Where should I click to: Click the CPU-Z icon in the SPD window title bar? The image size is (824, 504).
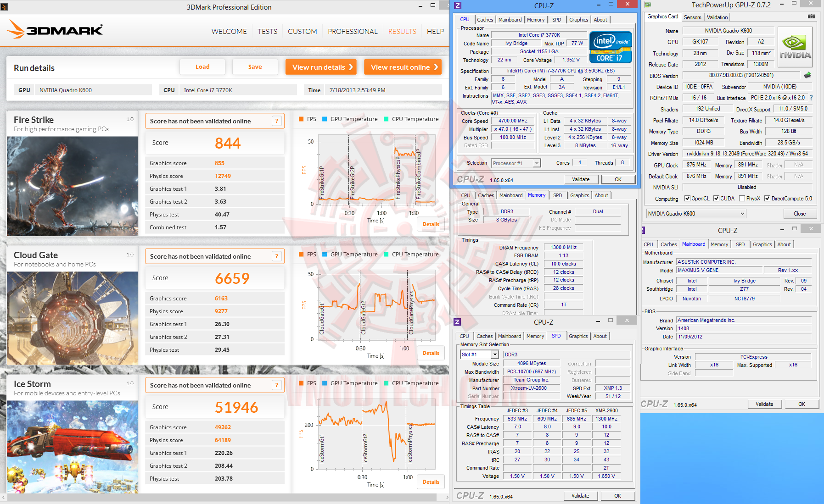[x=457, y=322]
